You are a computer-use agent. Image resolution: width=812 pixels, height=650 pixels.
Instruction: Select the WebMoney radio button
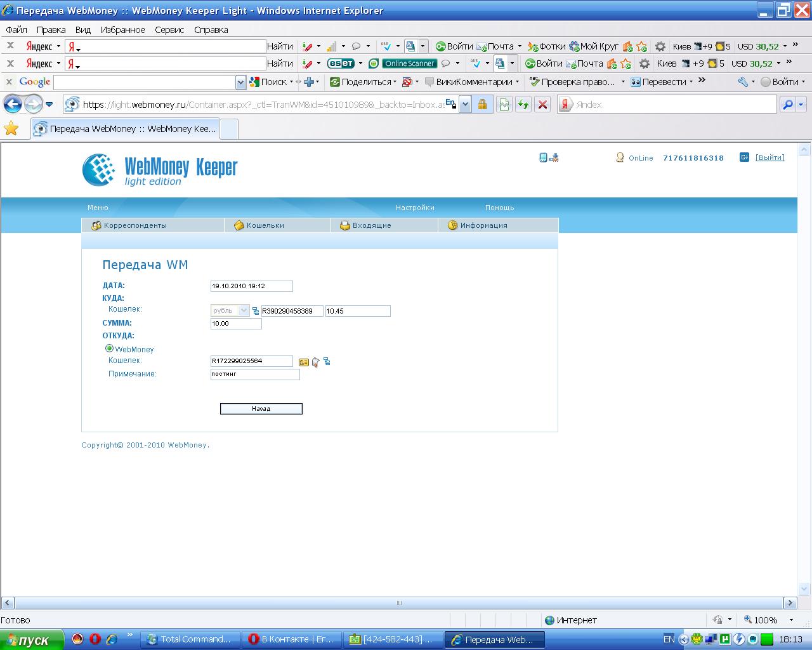(109, 348)
